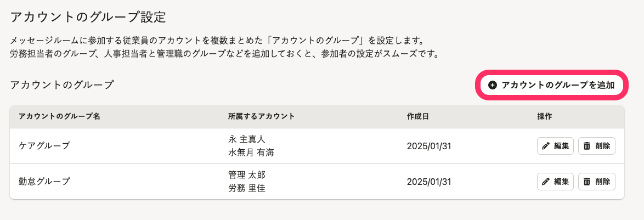Click the アカウントのグループ名 column header
Screen dimensions: 644x220
click(x=59, y=116)
